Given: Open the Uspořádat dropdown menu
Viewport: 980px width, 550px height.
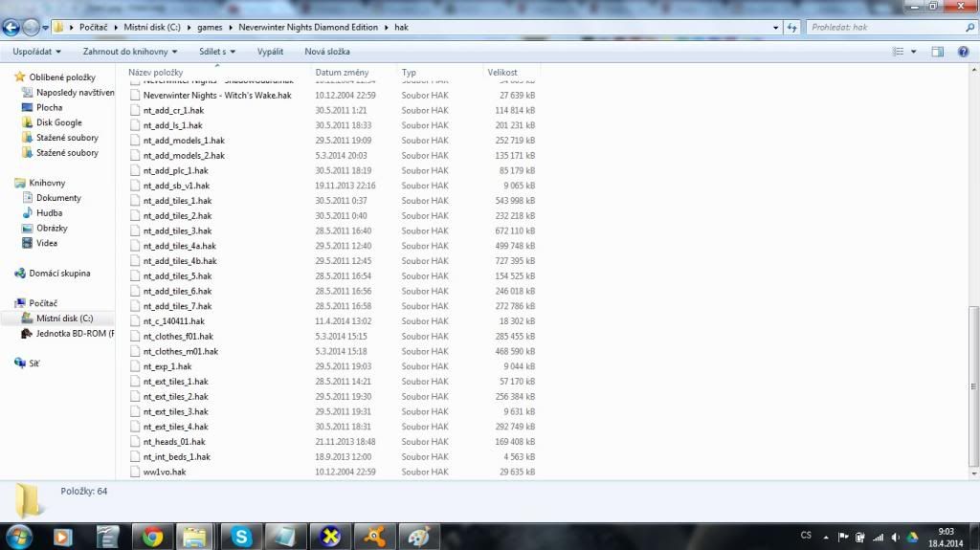Looking at the screenshot, I should (37, 52).
